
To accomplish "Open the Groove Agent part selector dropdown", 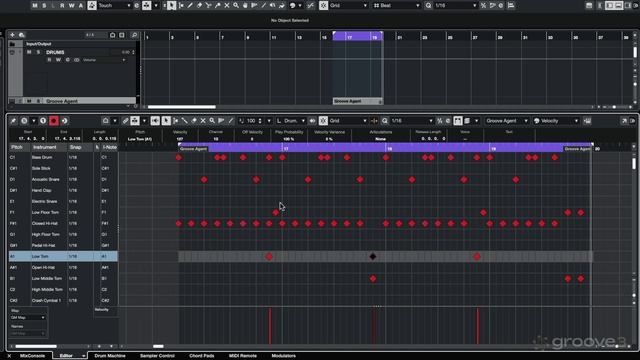I will [507, 121].
